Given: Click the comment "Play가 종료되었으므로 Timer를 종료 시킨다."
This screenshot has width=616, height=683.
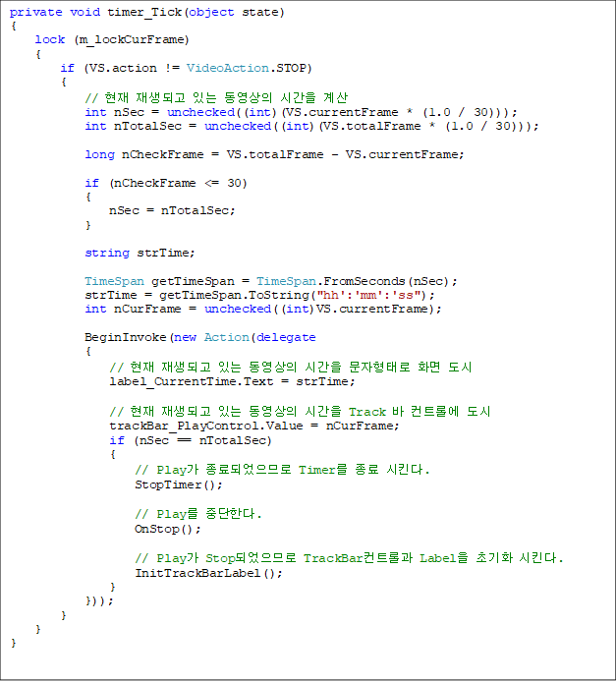Looking at the screenshot, I should tap(283, 470).
